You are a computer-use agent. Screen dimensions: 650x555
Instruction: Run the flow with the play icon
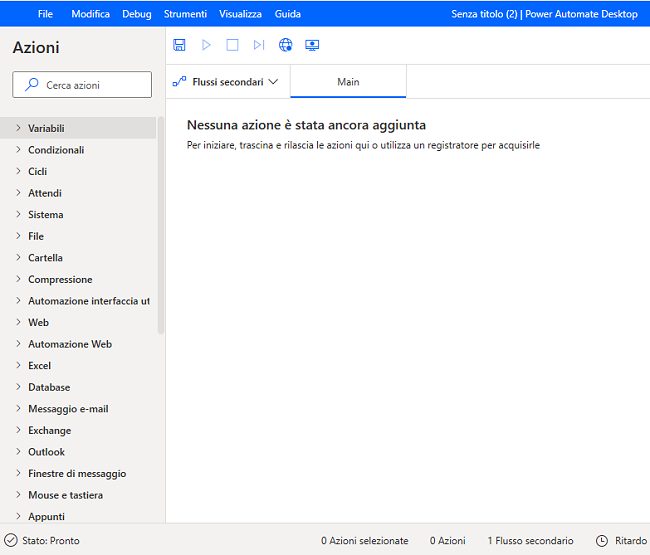(x=206, y=45)
